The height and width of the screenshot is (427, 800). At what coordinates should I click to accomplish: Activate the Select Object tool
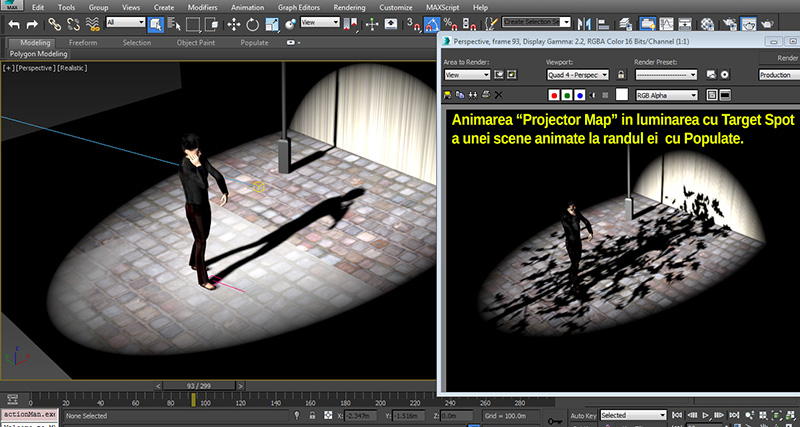point(157,22)
